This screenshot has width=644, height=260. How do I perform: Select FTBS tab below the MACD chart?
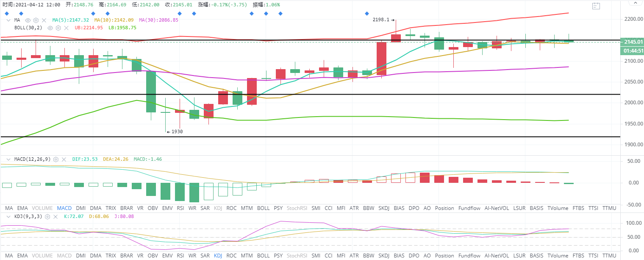[x=578, y=208]
